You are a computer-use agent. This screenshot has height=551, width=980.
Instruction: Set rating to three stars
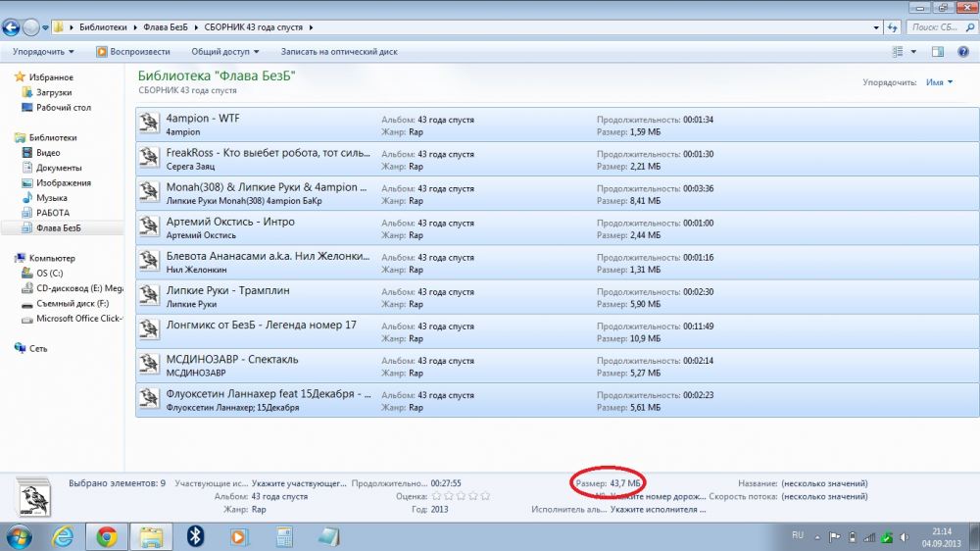461,496
